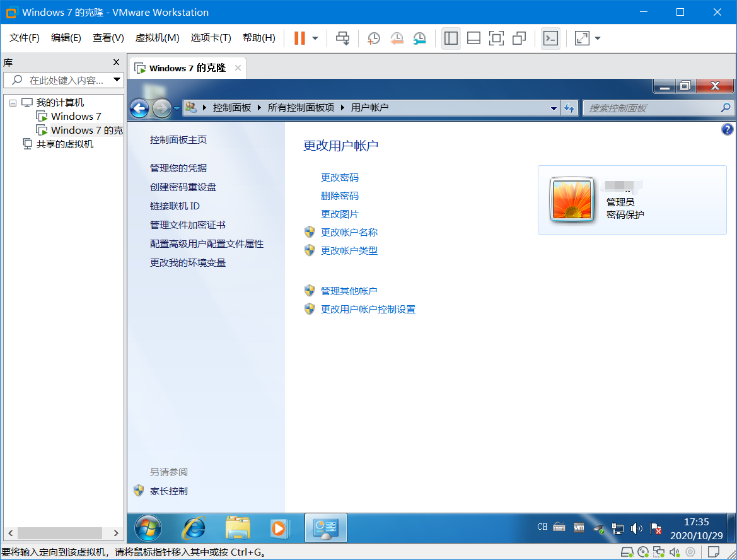
Task: Open the dropdown arrow next to the pause button
Action: (315, 38)
